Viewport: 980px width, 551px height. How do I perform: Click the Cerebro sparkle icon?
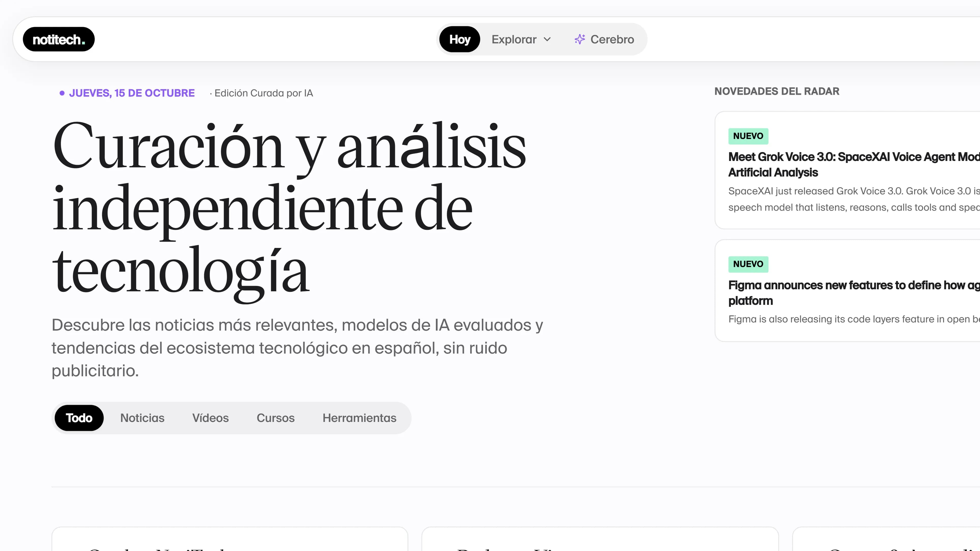580,39
